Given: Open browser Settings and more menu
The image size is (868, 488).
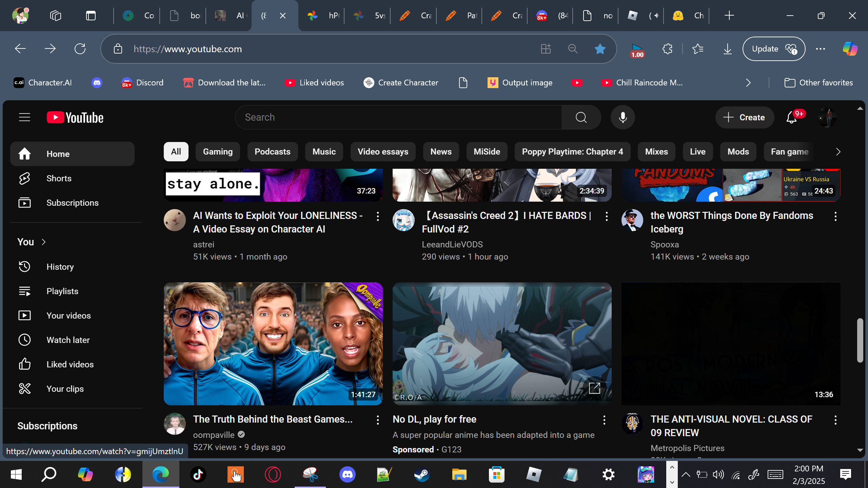Looking at the screenshot, I should (x=821, y=49).
